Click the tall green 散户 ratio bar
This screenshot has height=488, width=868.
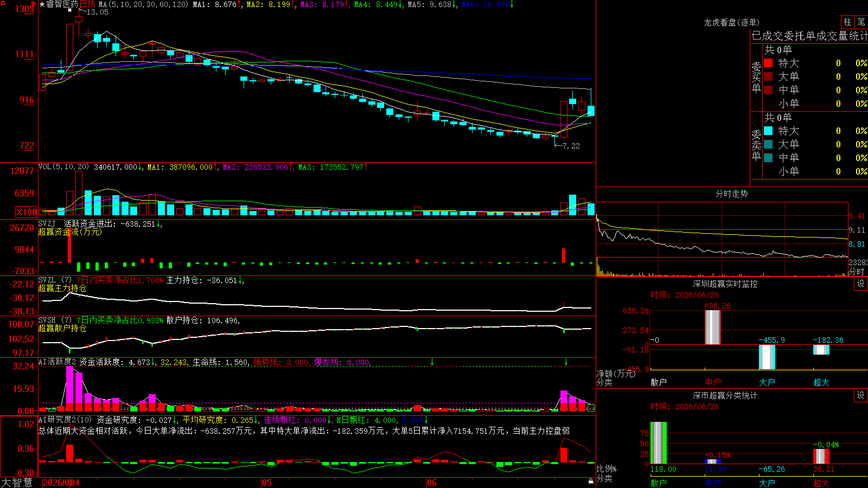coord(659,443)
